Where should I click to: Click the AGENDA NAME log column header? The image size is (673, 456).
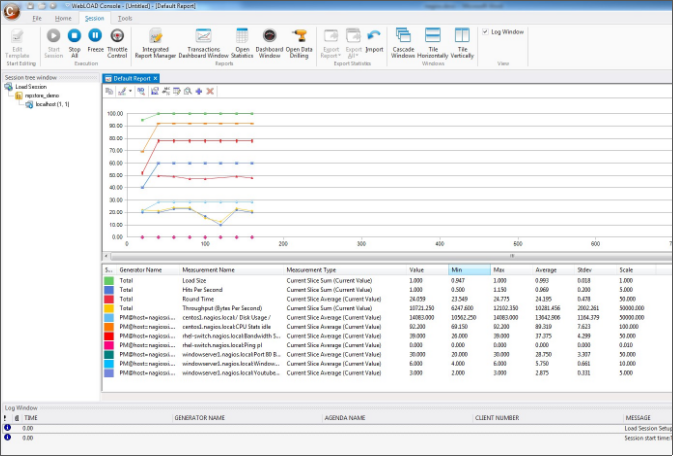(345, 418)
